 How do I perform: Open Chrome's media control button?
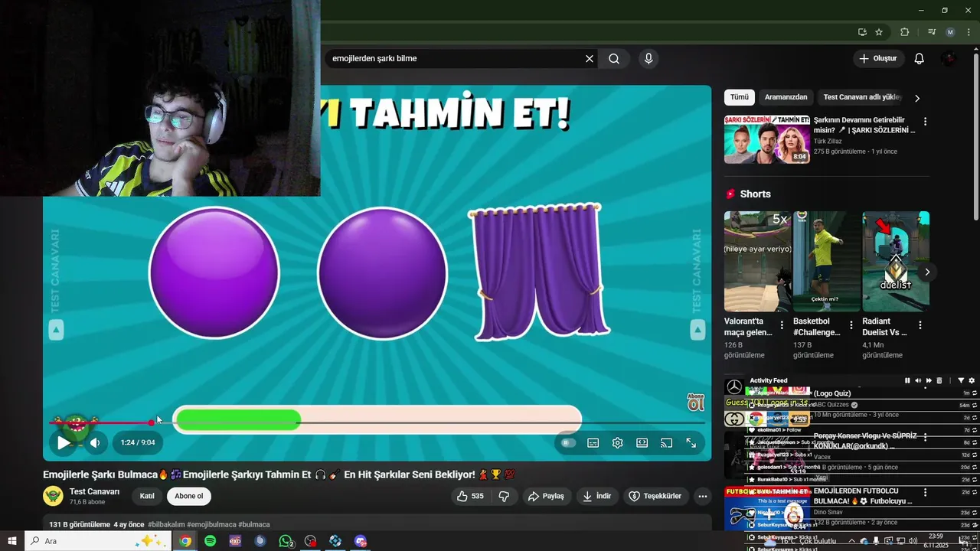coord(932,32)
